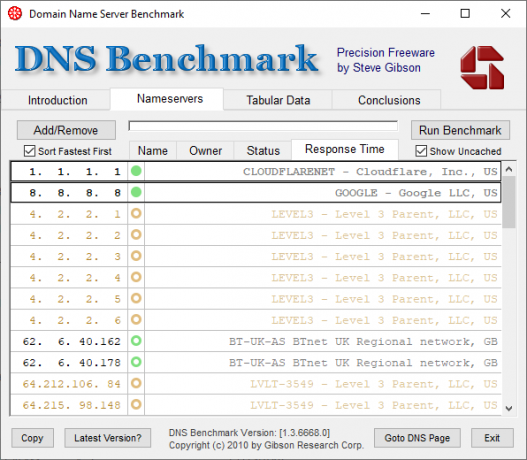Close the Domain Name Server Benchmark window
The image size is (527, 460).
(505, 14)
